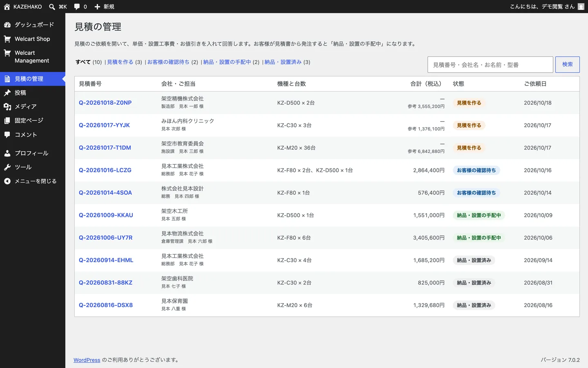Click the KAZEHAKO home icon
The width and height of the screenshot is (588, 368).
(7, 7)
